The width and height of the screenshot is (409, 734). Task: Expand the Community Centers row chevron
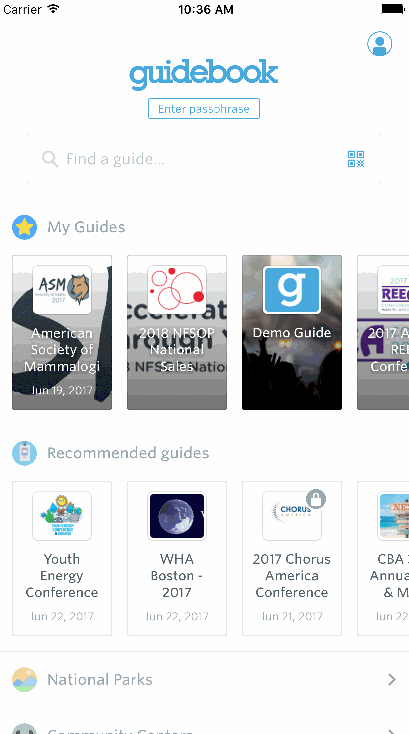(x=392, y=731)
